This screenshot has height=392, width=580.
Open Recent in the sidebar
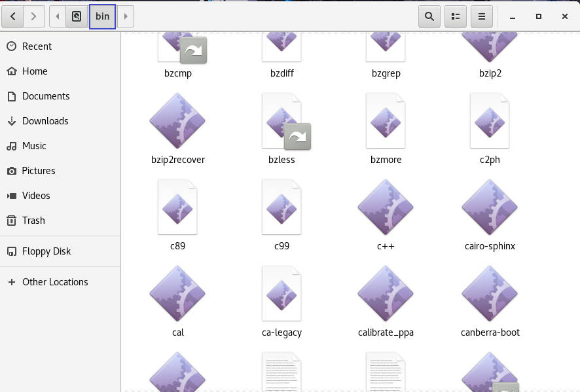[x=60, y=46]
